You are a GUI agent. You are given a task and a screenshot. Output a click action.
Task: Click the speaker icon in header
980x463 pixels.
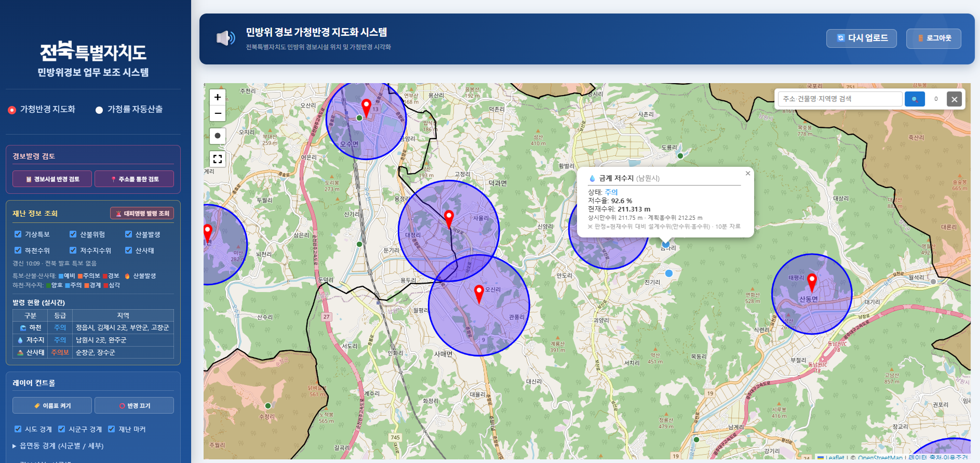(x=225, y=38)
